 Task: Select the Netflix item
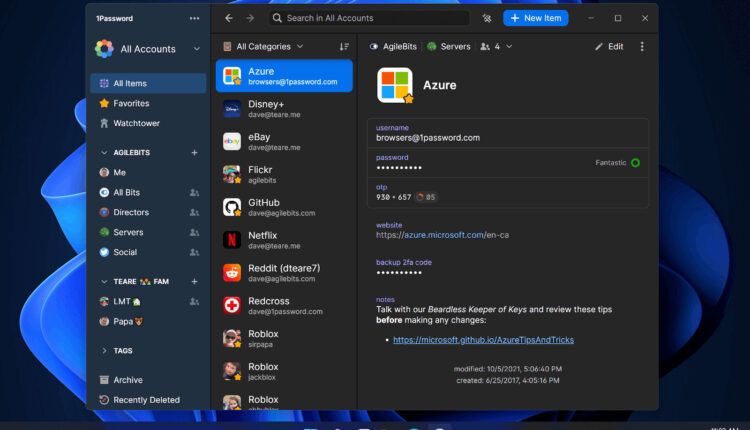click(284, 240)
